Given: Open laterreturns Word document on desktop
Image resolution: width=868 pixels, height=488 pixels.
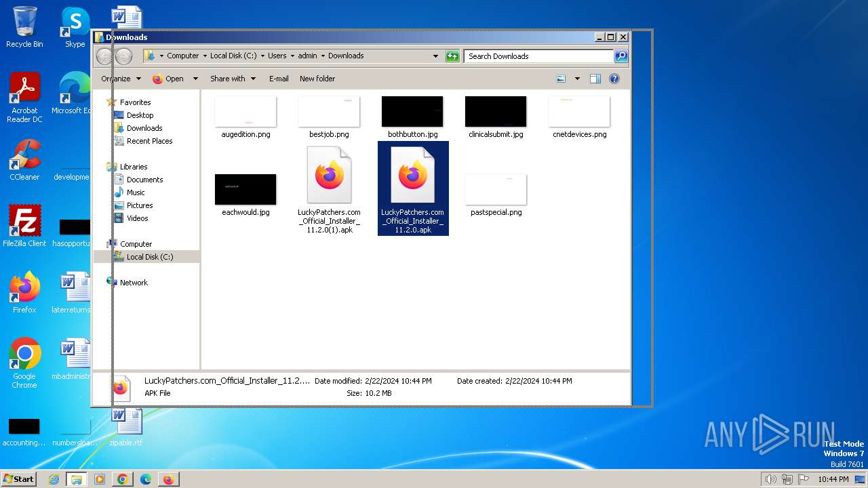Looking at the screenshot, I should (x=71, y=292).
